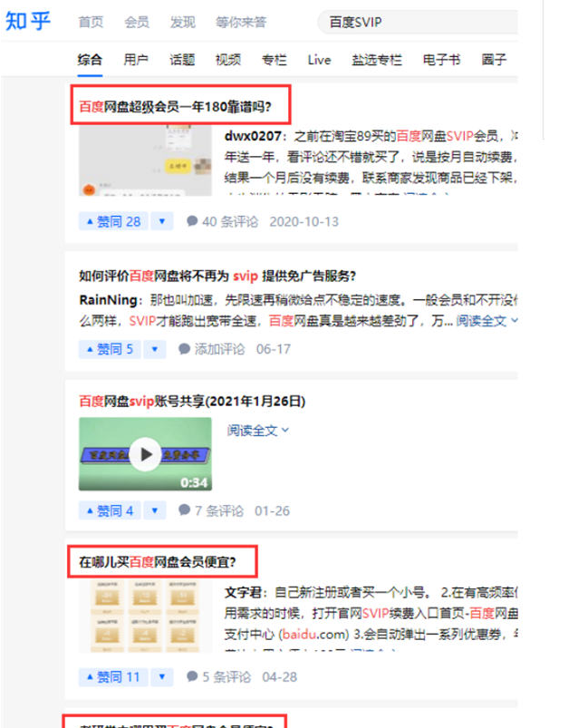Image resolution: width=578 pixels, height=728 pixels.
Task: Upvote answer with 赞同 11
Action: [x=113, y=677]
